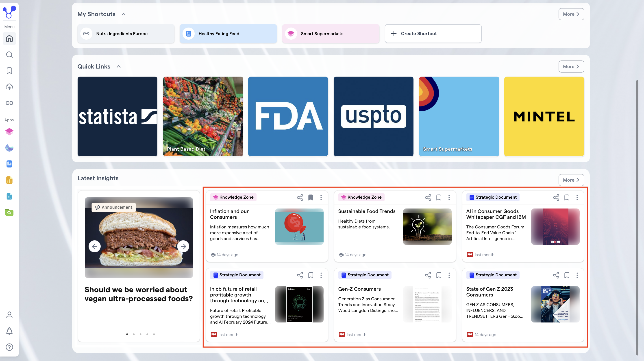The image size is (644, 361).
Task: Launch the pink Knowledge Zone app icon
Action: (x=9, y=131)
